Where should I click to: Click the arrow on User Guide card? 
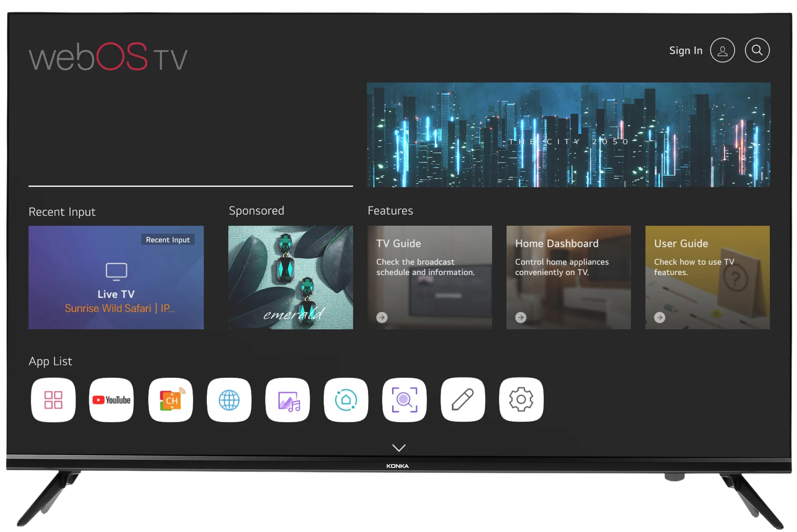pyautogui.click(x=660, y=317)
